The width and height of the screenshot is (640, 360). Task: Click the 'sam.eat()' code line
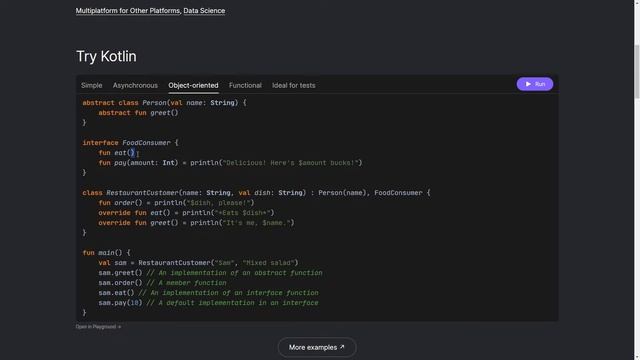[208, 293]
